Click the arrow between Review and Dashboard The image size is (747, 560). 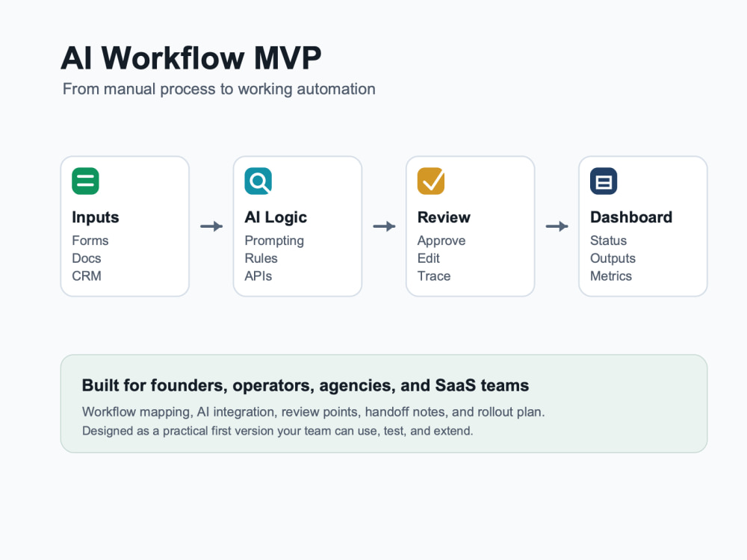(557, 226)
